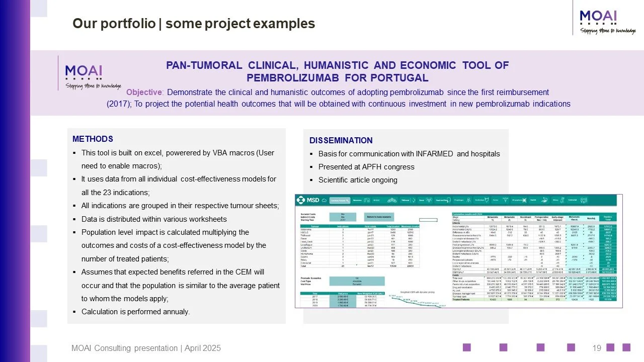Click the bullet 'Population level impact is calculated multiplying'
Screen dimensions: 644x362
pos(174,245)
